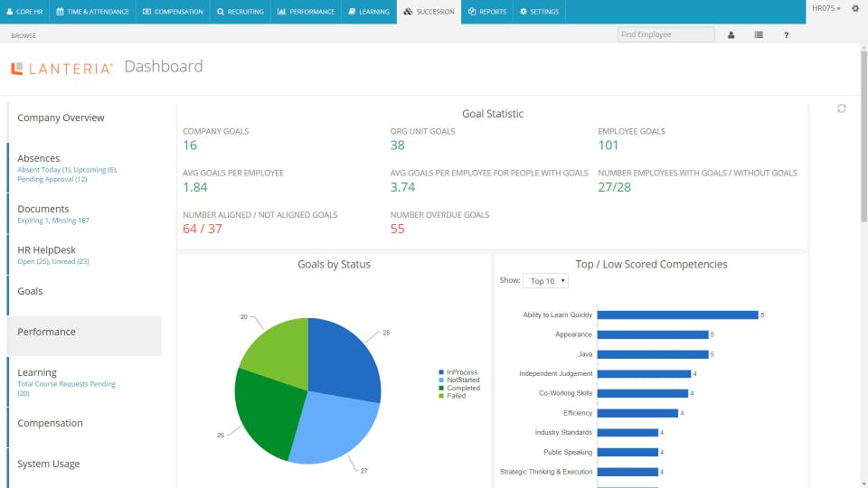Click the question mark help icon
This screenshot has height=488, width=868.
coord(786,35)
